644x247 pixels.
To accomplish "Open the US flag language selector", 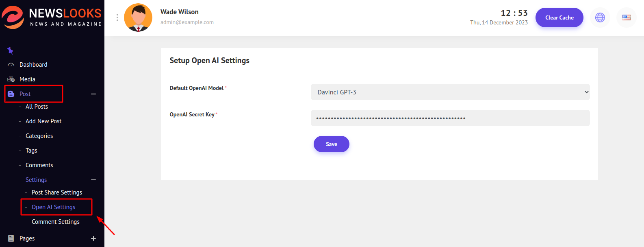I will tap(626, 17).
